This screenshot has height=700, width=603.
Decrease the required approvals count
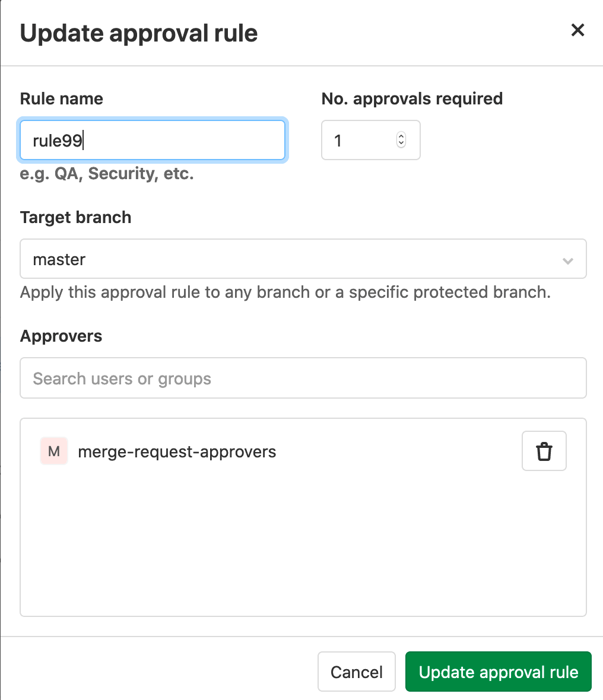click(401, 144)
